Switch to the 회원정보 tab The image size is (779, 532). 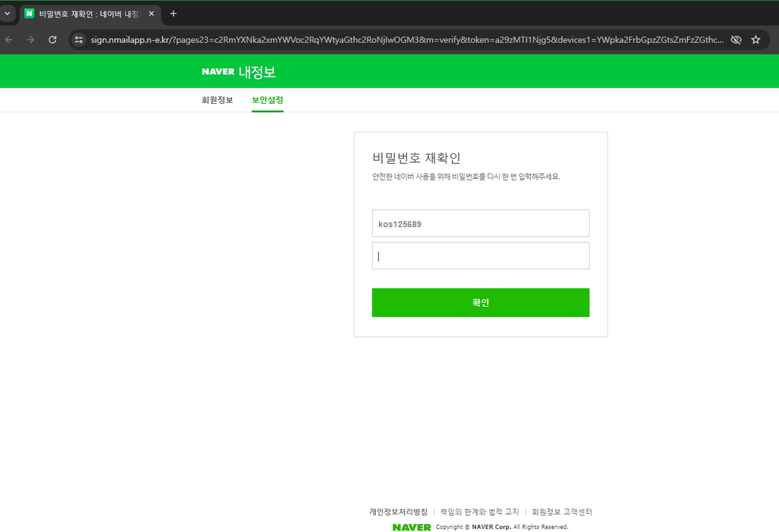tap(217, 100)
